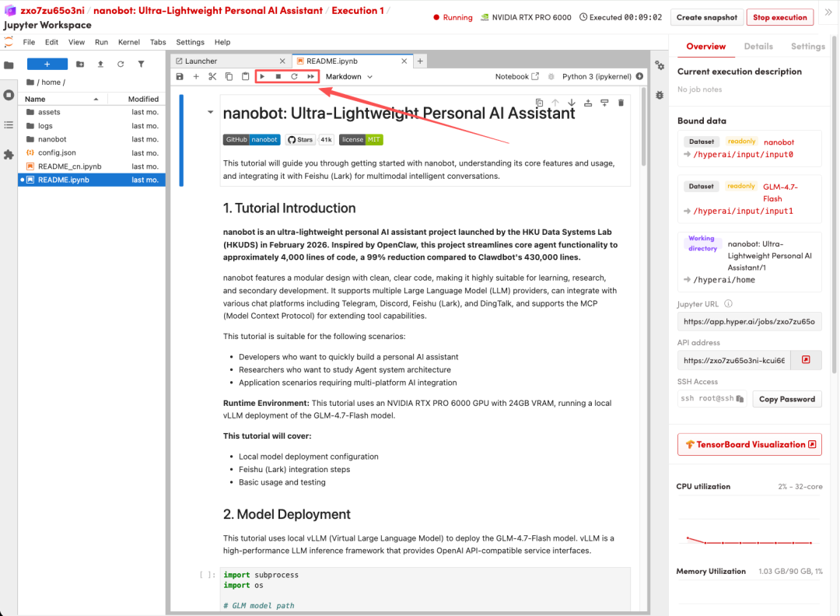The image size is (840, 616).
Task: Switch to the Details tab
Action: pyautogui.click(x=758, y=46)
